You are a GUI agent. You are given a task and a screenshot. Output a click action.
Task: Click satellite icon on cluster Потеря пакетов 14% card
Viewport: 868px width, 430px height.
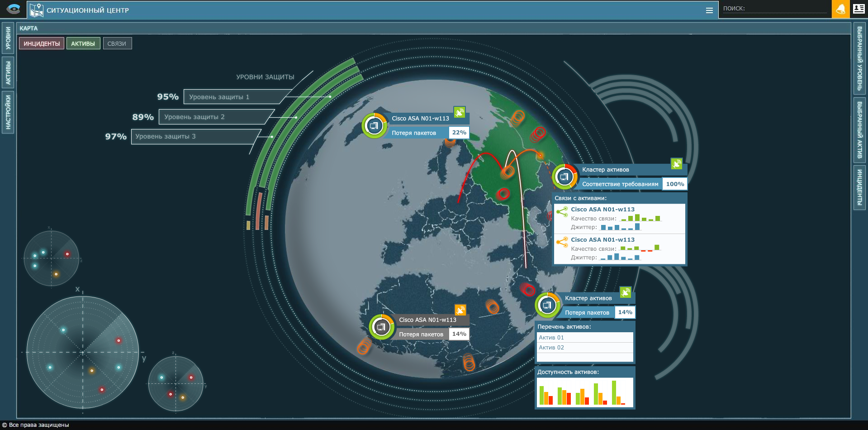[625, 292]
